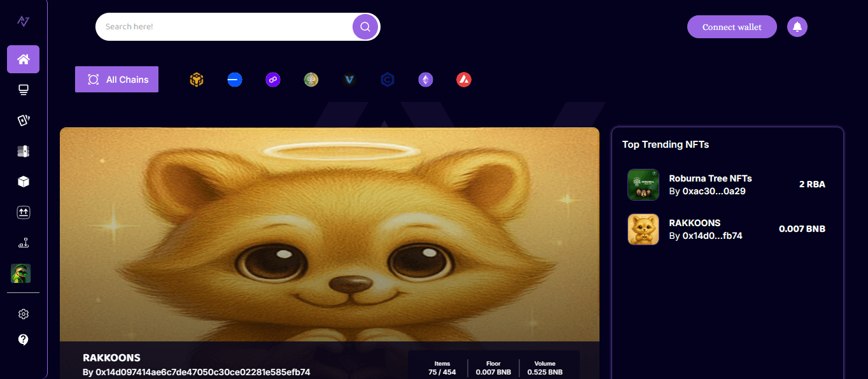Click the 2 RBA price
Image resolution: width=868 pixels, height=379 pixels.
[x=812, y=184]
